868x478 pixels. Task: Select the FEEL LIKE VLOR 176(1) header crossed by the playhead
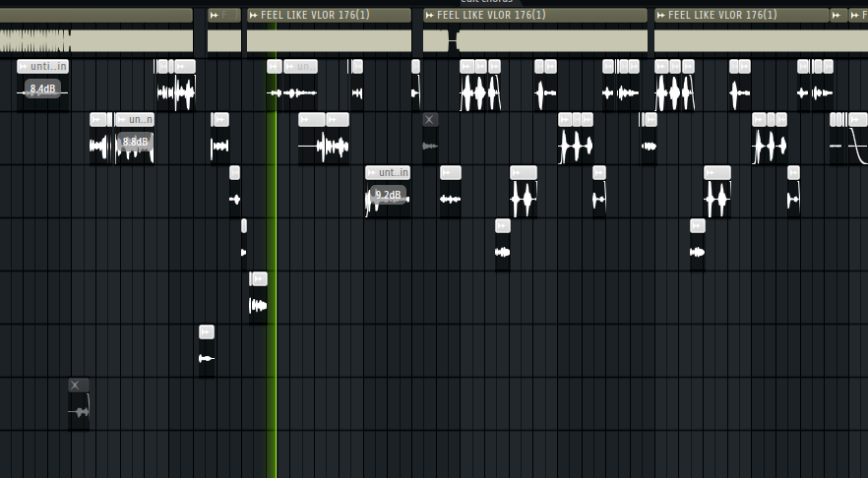click(x=329, y=15)
